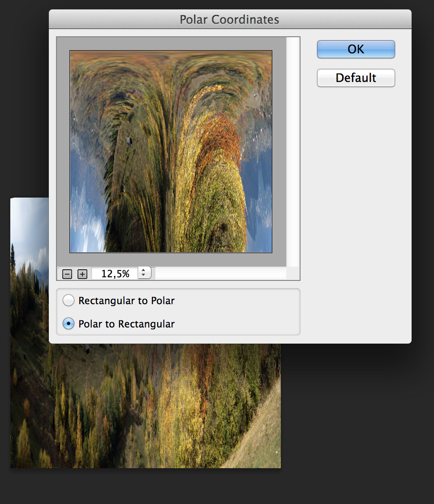Click the plus zoom-in icon under preview

click(82, 274)
